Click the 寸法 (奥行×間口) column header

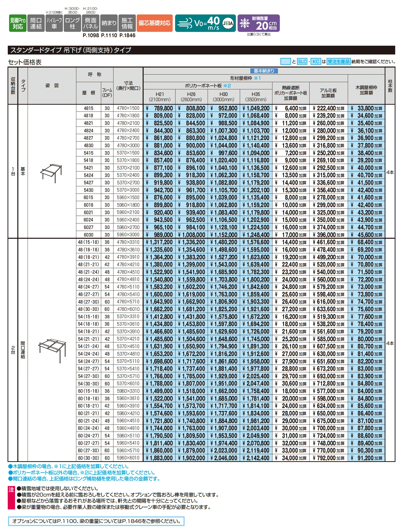coord(128,86)
